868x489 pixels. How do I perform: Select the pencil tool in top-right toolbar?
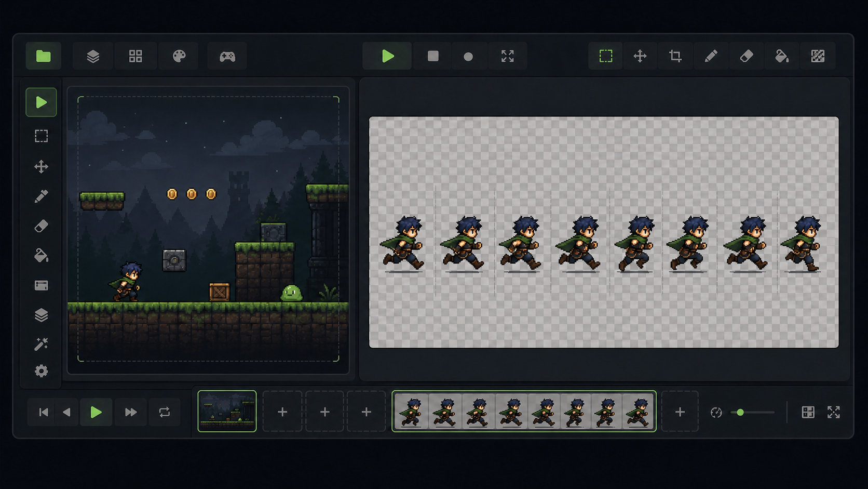coord(711,56)
